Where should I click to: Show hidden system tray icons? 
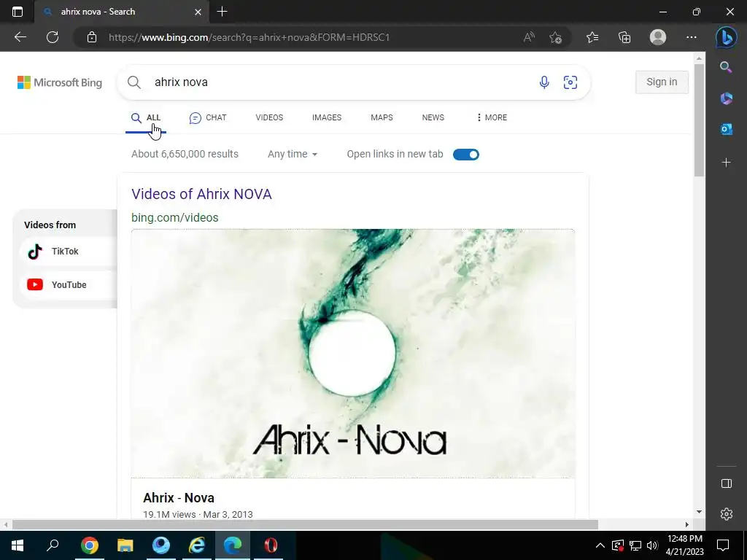[600, 545]
